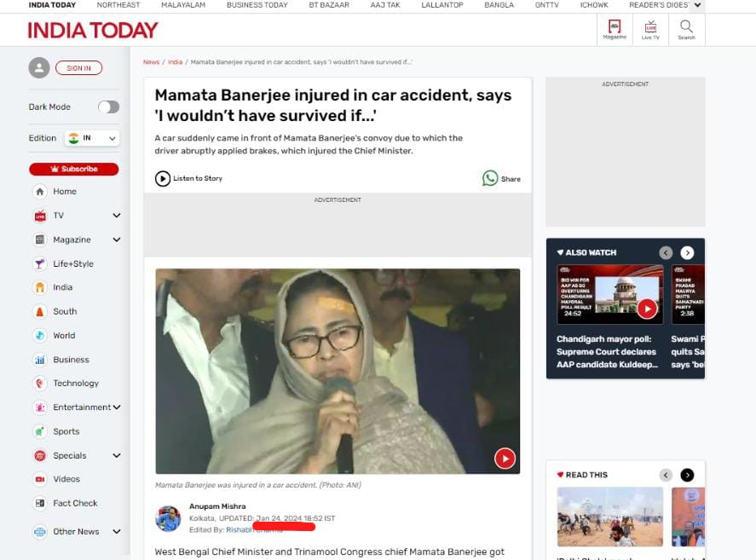Switch to the AAJ TAK network tab
This screenshot has height=560, width=756.
pos(384,5)
